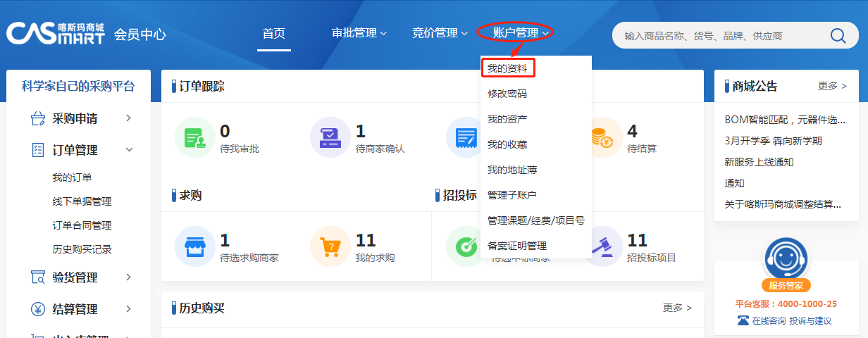Expand the 结算管理 sidebar section
This screenshot has height=338, width=868.
[81, 309]
